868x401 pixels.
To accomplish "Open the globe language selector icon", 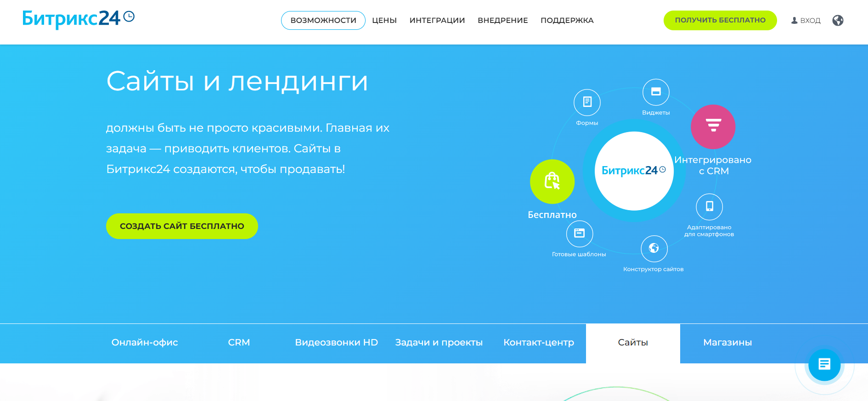I will pos(838,20).
